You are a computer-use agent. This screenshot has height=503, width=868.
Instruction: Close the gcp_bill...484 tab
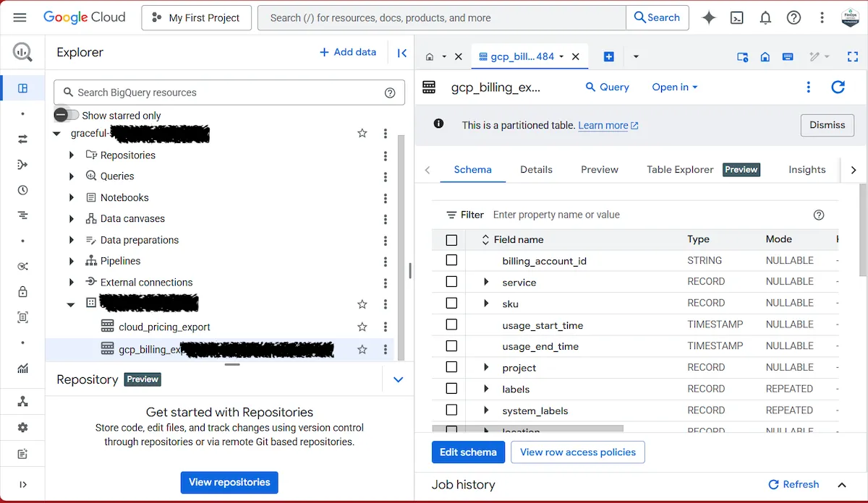point(576,56)
